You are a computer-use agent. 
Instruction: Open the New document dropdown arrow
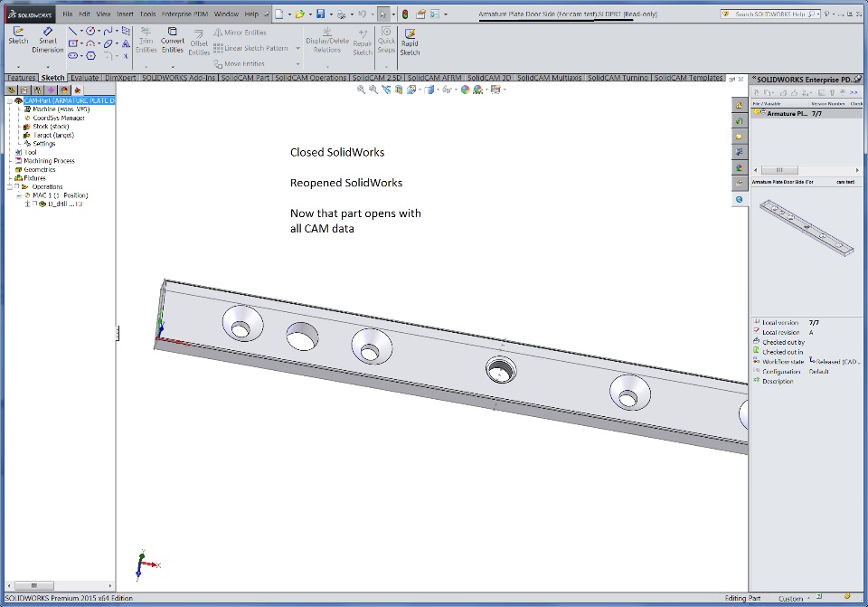pos(289,14)
